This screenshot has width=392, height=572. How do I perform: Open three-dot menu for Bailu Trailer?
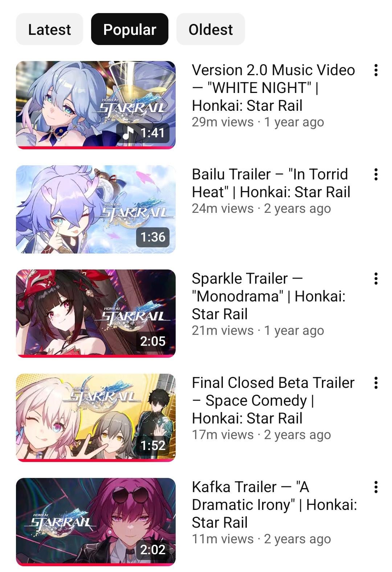[x=376, y=174]
